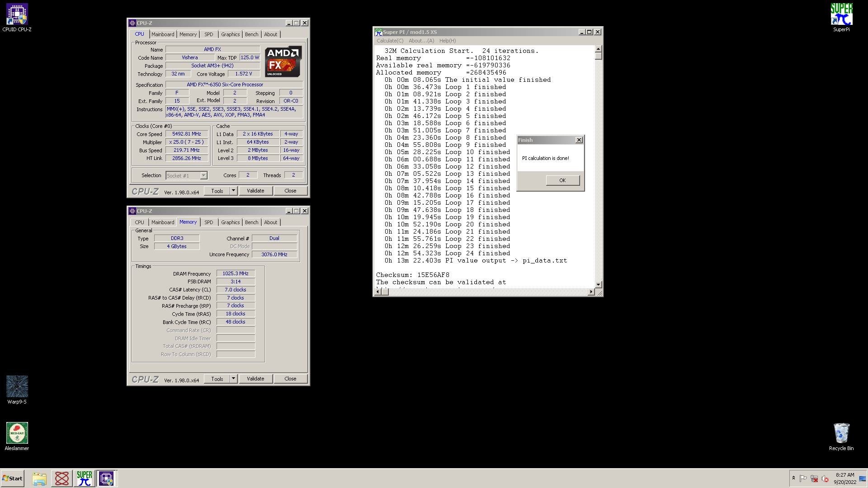This screenshot has width=868, height=488.
Task: Click the red crossed-circle taskbar icon
Action: click(x=62, y=479)
